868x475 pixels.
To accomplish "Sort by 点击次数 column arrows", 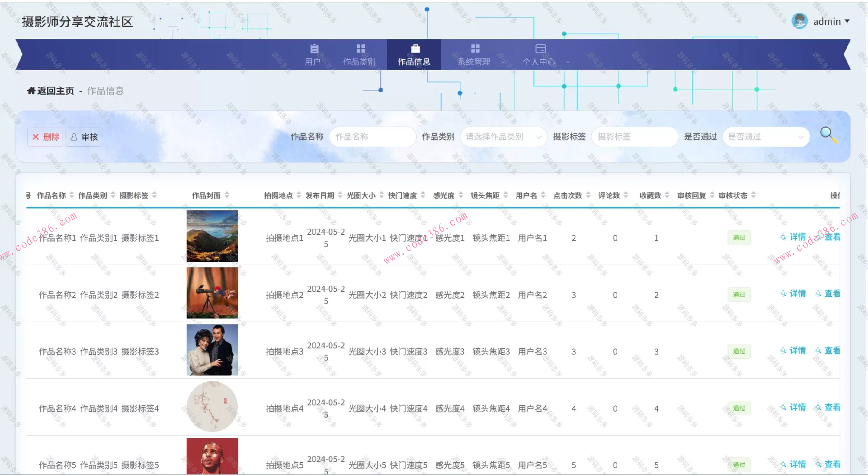I will [588, 195].
